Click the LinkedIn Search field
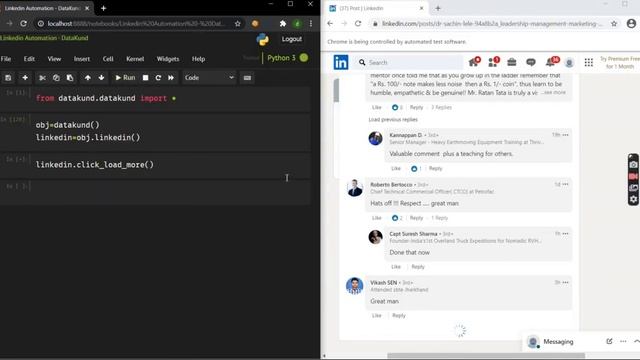 coord(409,62)
